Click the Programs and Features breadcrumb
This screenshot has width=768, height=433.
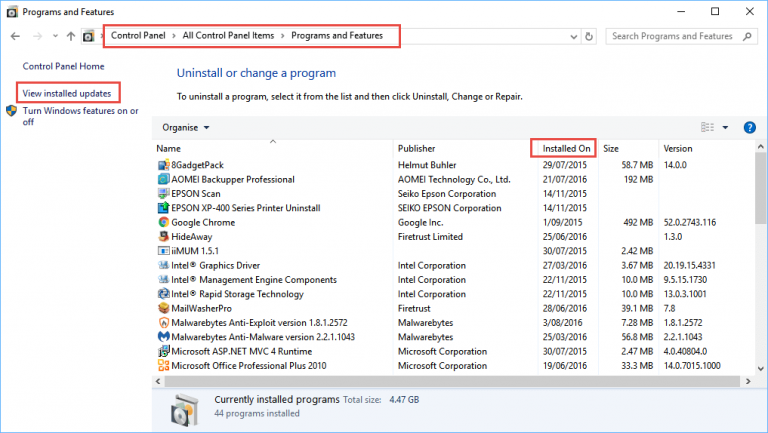(x=337, y=35)
